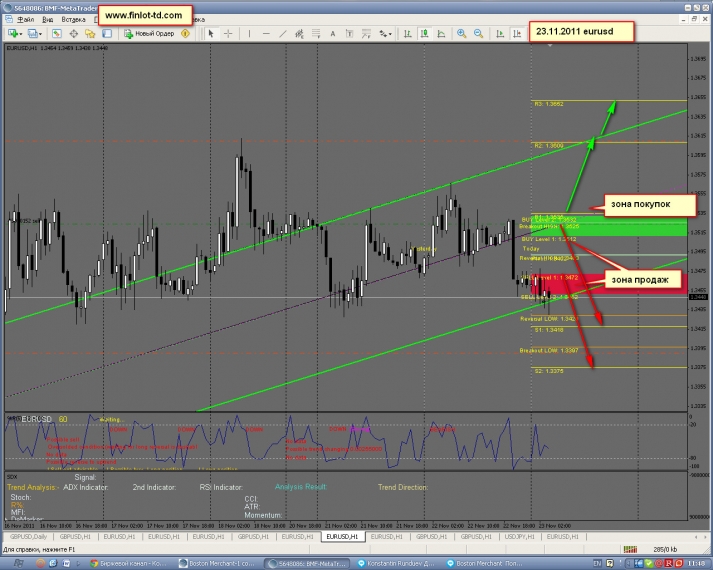Click the Analysis Result label
Viewport: 713px width, 570px height.
coord(301,487)
